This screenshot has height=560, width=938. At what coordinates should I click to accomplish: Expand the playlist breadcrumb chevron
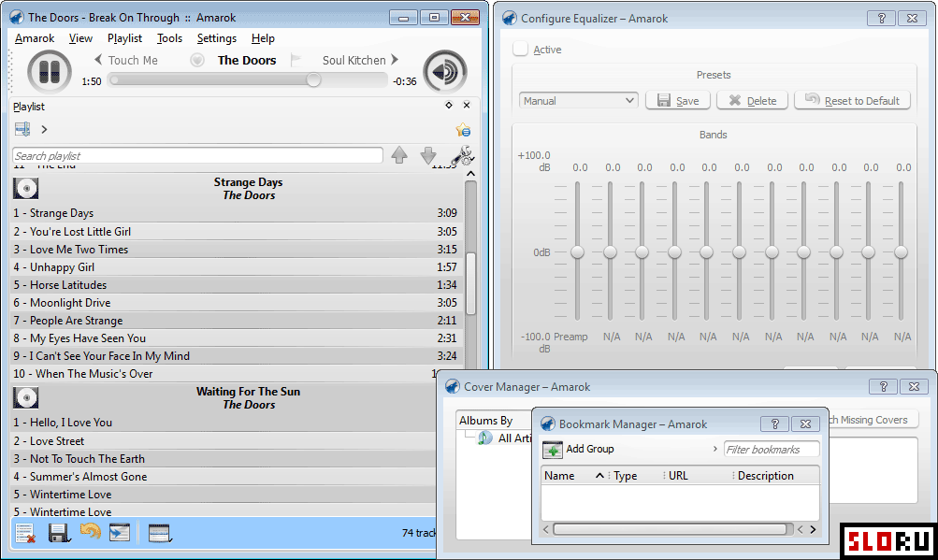pyautogui.click(x=44, y=129)
